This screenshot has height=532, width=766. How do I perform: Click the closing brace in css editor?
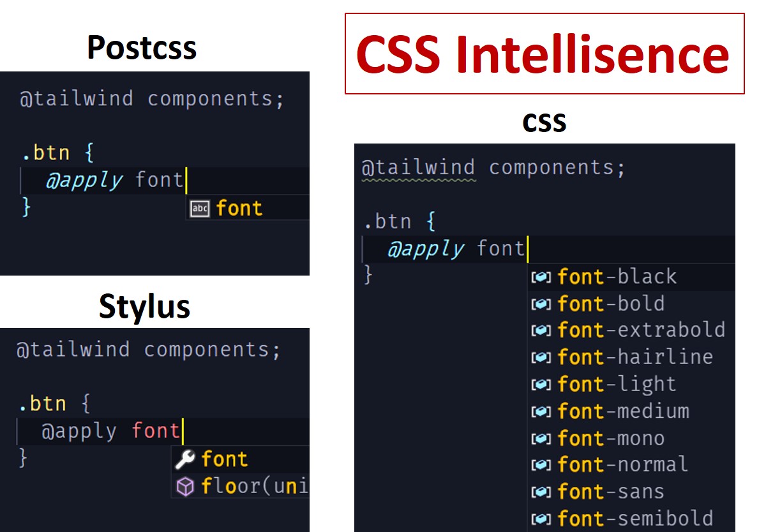pos(368,275)
